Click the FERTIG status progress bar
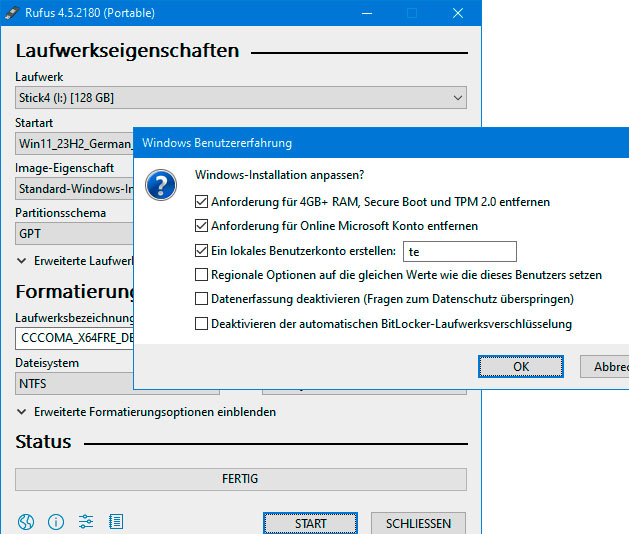This screenshot has height=534, width=629. pos(241,479)
